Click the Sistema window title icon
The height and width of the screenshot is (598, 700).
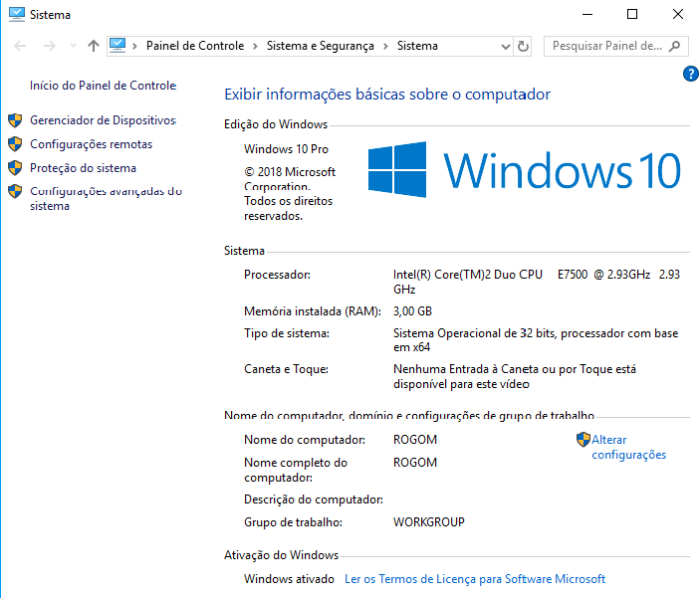17,14
